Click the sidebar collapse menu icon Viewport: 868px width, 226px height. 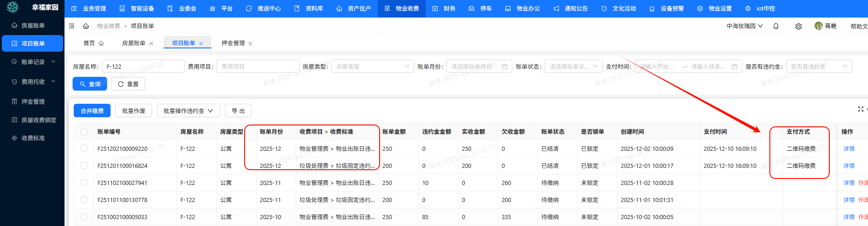click(71, 26)
